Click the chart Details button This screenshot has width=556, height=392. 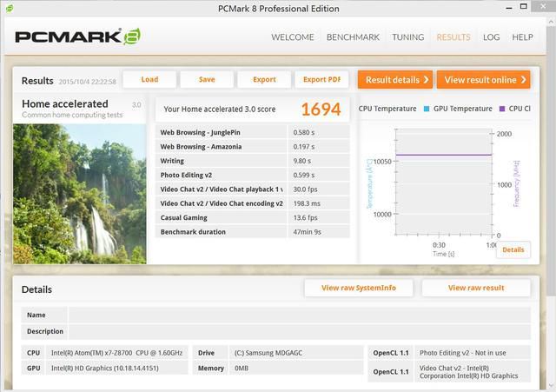513,249
